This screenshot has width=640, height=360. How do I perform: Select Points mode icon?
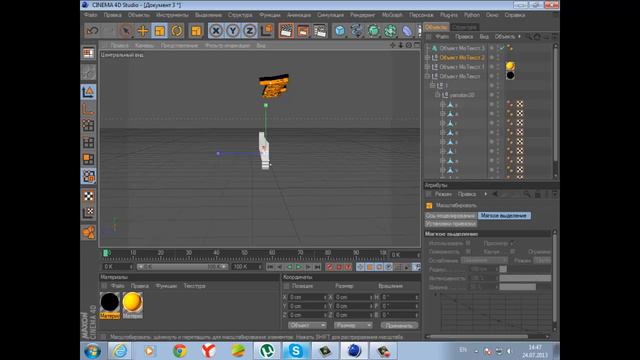coord(88,126)
